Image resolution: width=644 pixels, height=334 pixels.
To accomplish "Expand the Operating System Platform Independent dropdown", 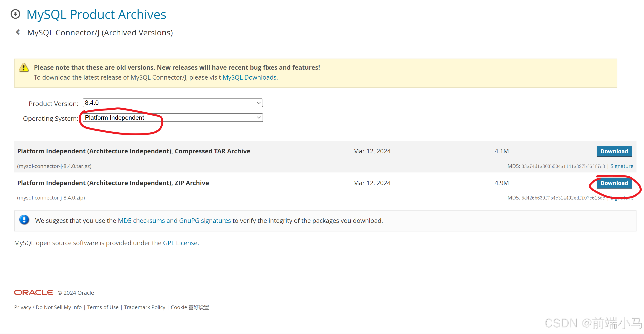I will (x=172, y=118).
